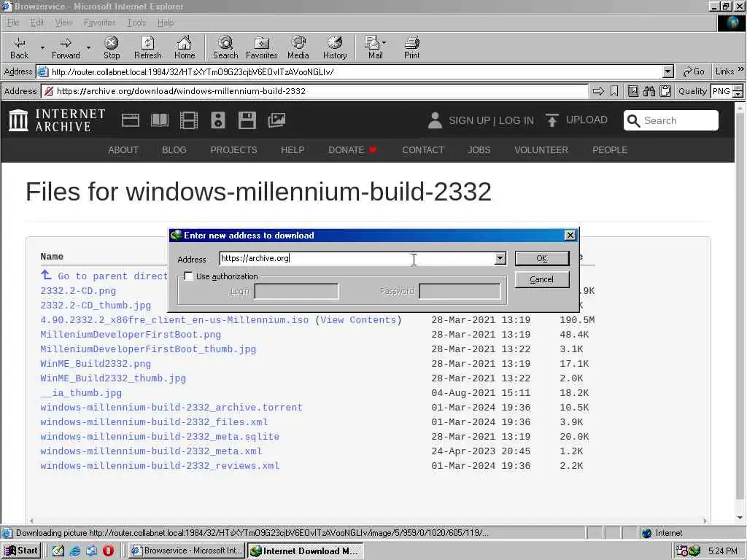Viewport: 747px width, 560px height.
Task: Expand the dialog Address combo dropdown
Action: click(500, 258)
